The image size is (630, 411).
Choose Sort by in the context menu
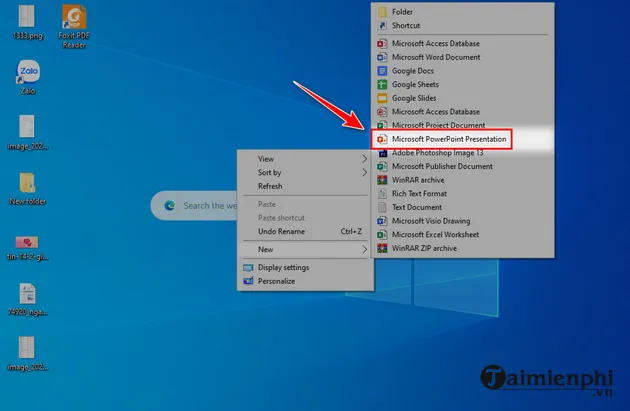click(305, 173)
